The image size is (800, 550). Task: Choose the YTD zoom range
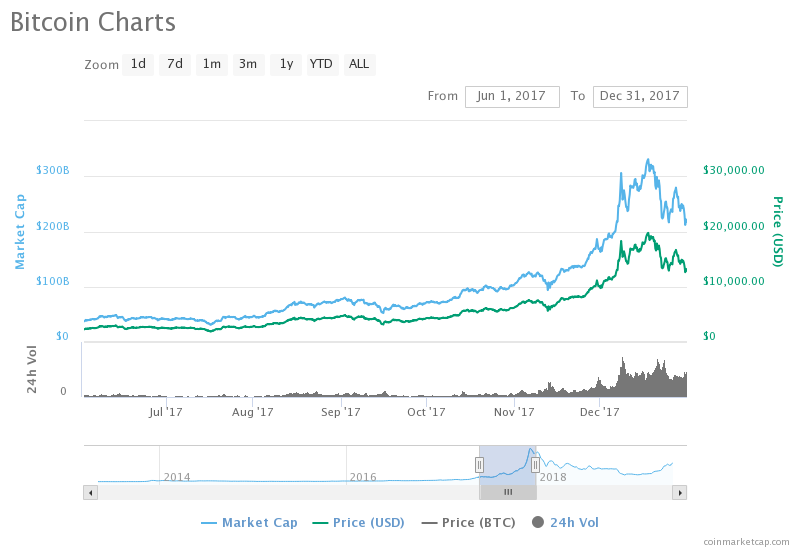(322, 64)
